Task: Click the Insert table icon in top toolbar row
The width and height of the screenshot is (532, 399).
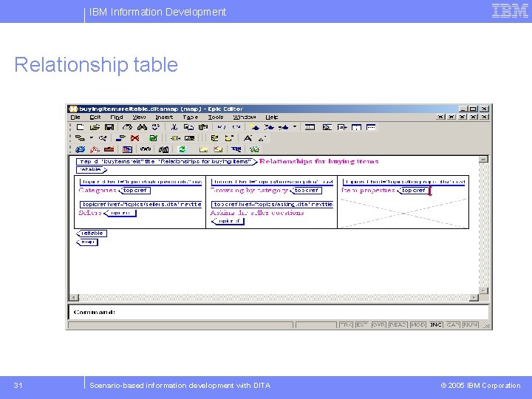Action: (x=310, y=127)
